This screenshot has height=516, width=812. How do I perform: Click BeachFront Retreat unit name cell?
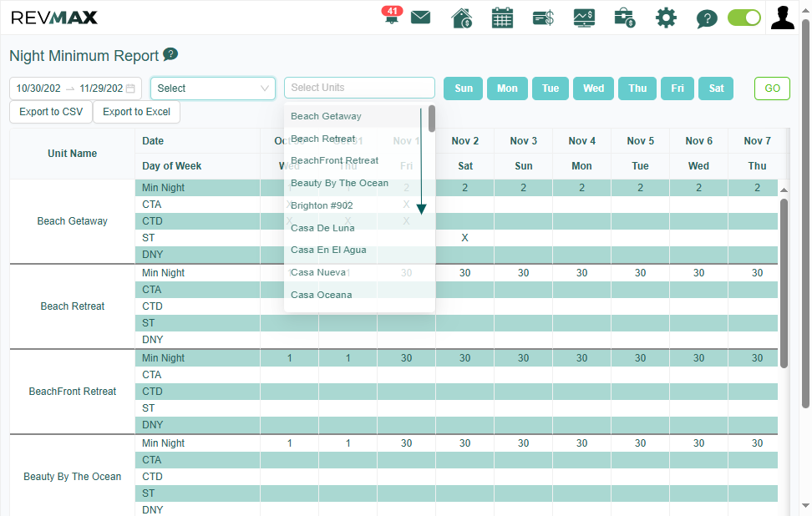coord(73,392)
